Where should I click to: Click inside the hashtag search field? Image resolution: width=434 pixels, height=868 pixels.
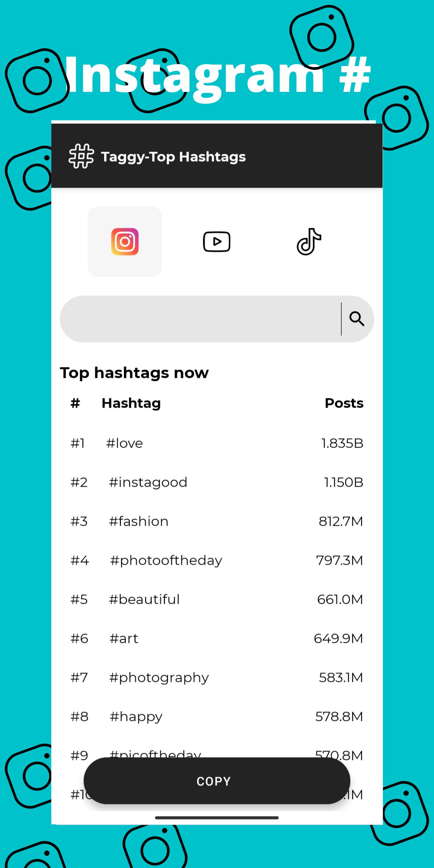[x=200, y=319]
